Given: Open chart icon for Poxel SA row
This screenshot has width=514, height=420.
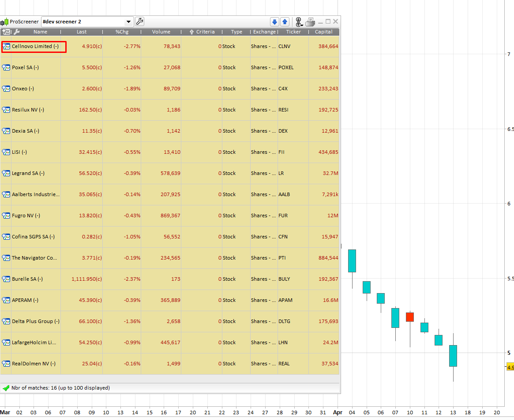Looking at the screenshot, I should [x=6, y=67].
